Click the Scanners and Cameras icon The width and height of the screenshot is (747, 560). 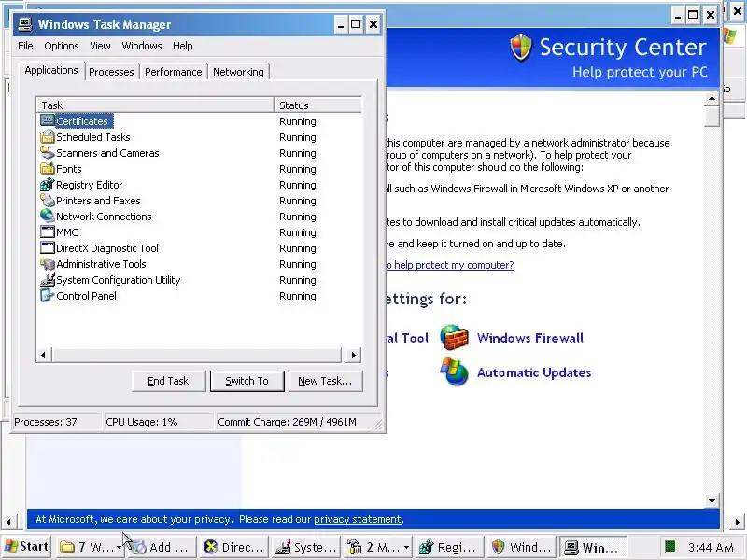[48, 152]
